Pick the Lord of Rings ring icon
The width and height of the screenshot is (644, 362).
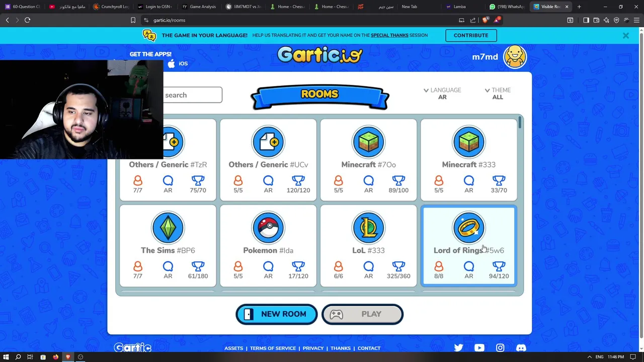(468, 228)
